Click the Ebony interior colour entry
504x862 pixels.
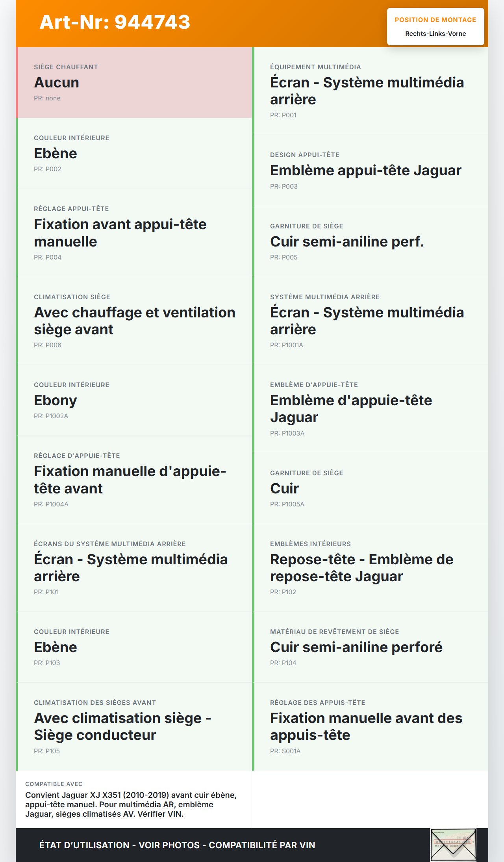pyautogui.click(x=134, y=400)
